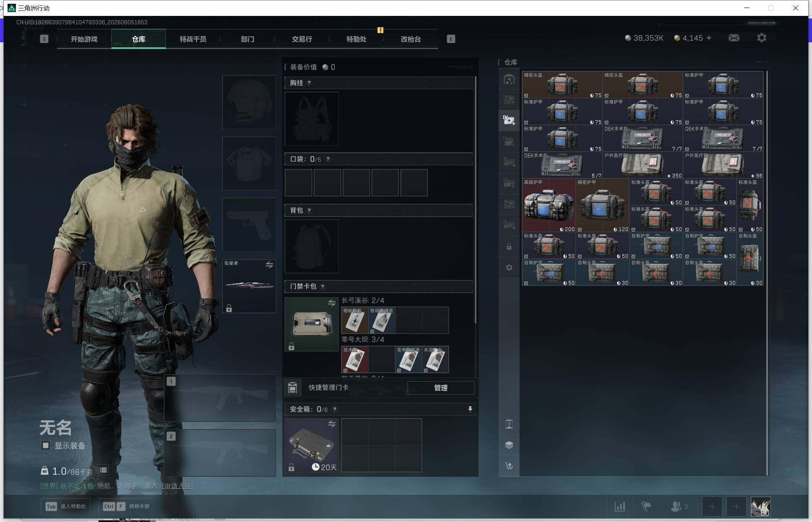Image resolution: width=812 pixels, height=522 pixels.
Task: Select the 仓库 tab
Action: click(139, 39)
